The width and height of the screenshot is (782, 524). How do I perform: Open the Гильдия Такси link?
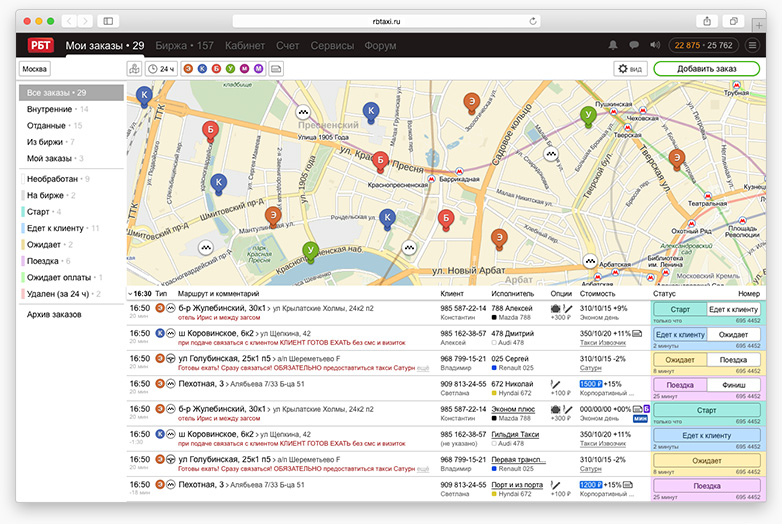tap(515, 435)
